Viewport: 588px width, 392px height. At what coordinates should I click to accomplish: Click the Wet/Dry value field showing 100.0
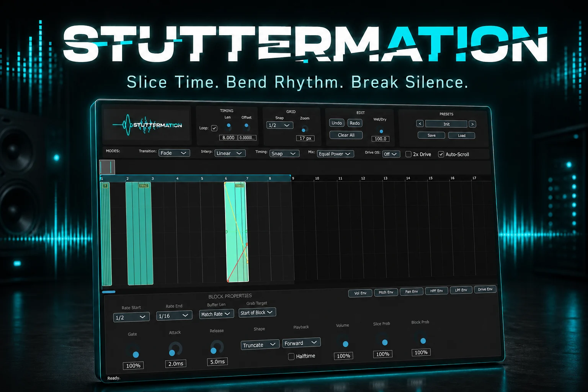pos(381,139)
